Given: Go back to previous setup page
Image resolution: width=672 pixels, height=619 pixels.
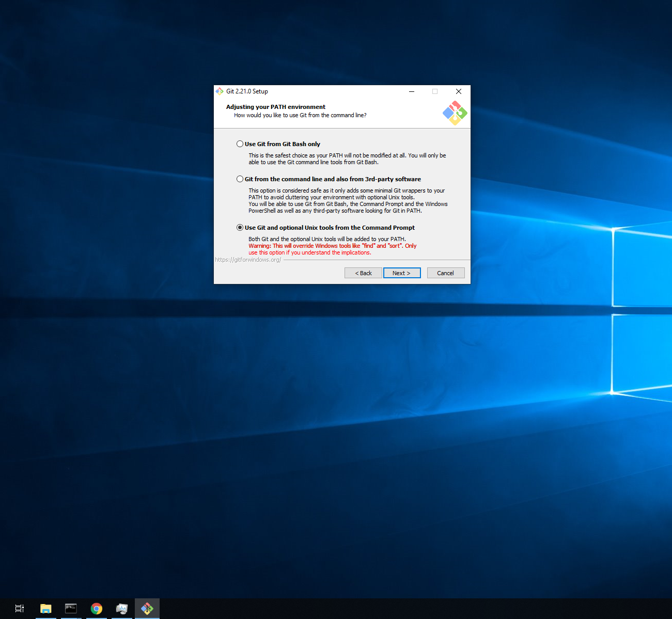Looking at the screenshot, I should point(363,273).
